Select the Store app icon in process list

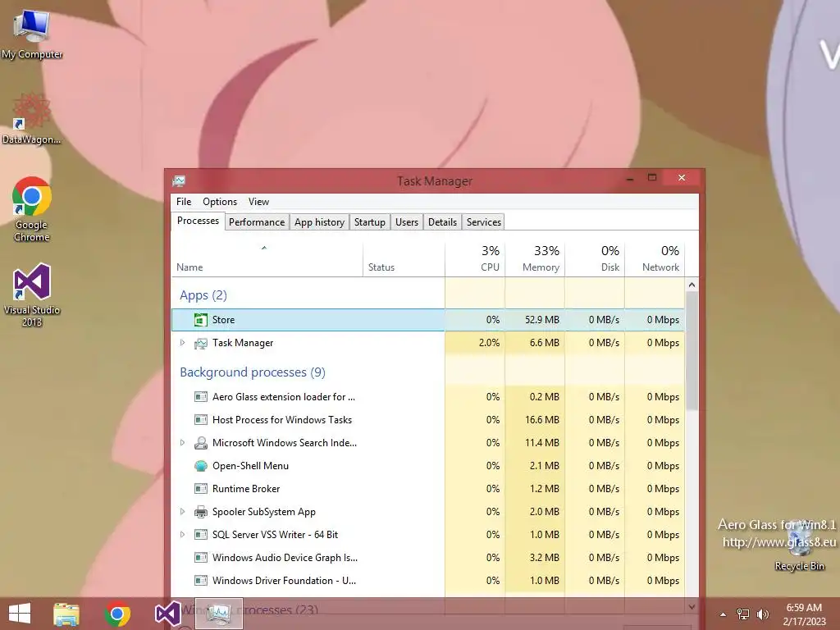click(200, 320)
